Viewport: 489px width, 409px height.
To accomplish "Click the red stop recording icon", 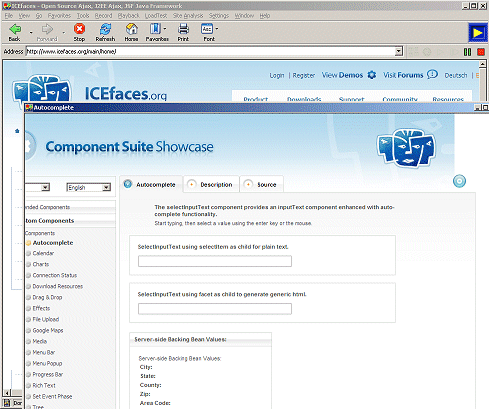I will [x=481, y=52].
